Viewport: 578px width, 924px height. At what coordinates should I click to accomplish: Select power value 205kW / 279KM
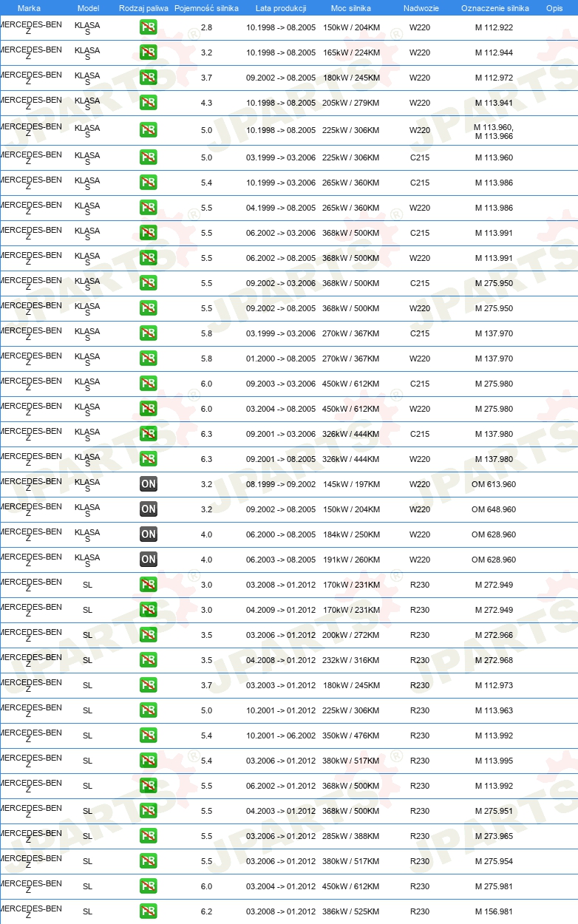coord(351,103)
